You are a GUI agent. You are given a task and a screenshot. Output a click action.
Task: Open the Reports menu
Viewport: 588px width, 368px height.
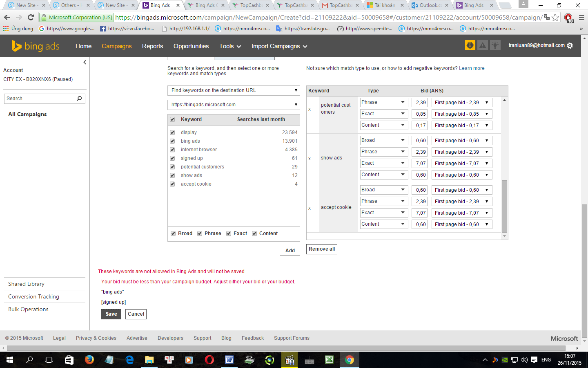tap(152, 46)
